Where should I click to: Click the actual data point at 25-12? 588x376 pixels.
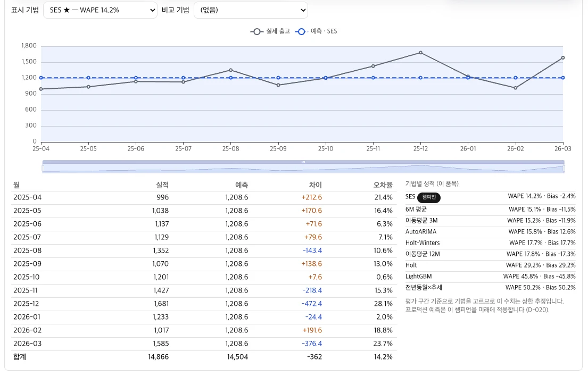coord(421,53)
